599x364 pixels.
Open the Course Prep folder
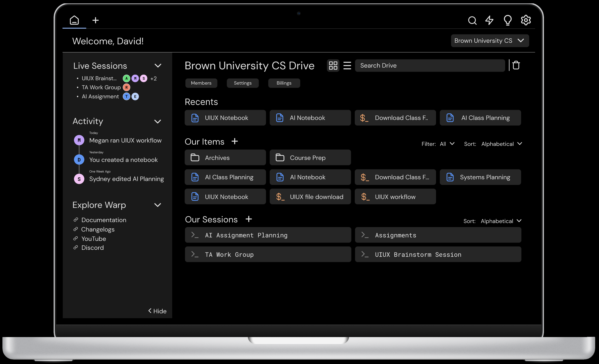[310, 158]
